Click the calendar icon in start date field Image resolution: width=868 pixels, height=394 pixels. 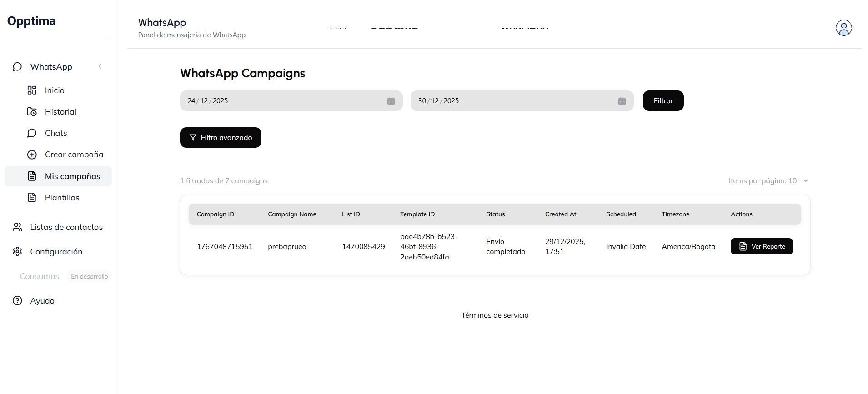[x=391, y=101]
